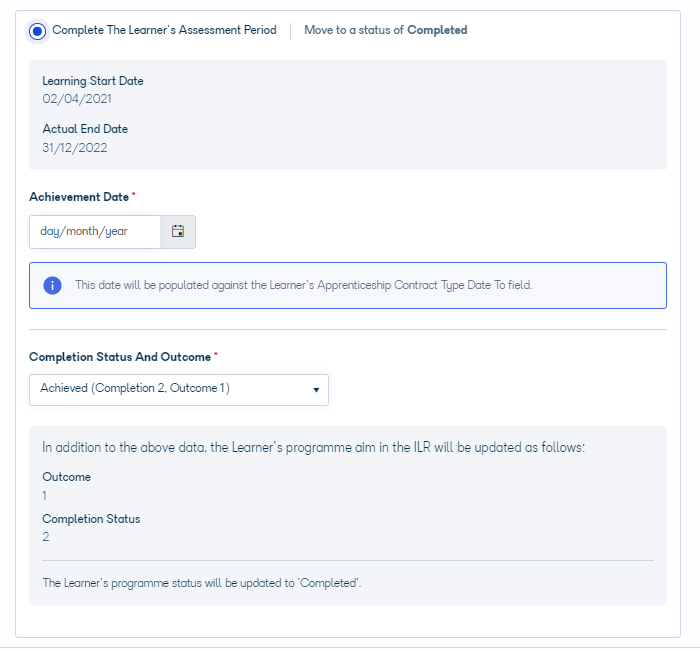Click the Completion Status And Outcome label
This screenshot has width=700, height=651.
[x=120, y=357]
